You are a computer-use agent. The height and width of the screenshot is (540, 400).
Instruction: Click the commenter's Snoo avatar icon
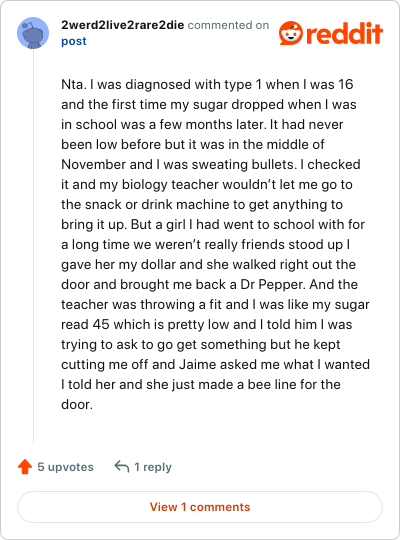(x=33, y=33)
